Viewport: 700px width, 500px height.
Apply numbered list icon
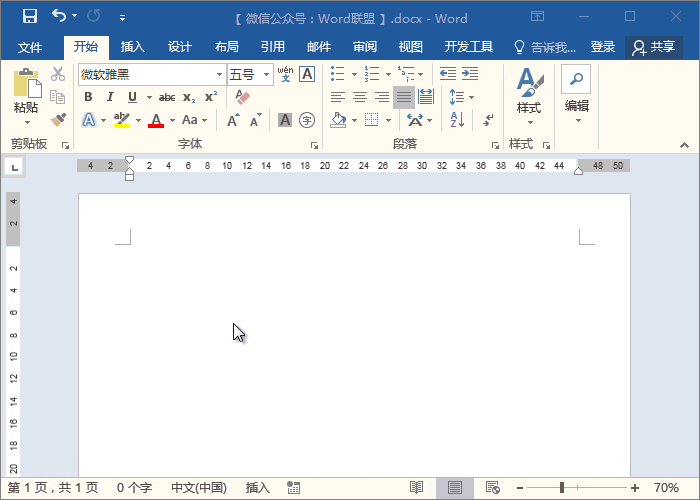[371, 74]
